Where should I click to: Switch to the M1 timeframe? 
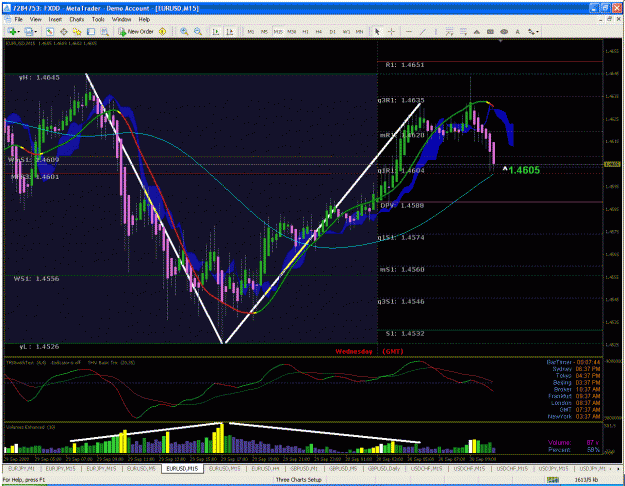pyautogui.click(x=251, y=31)
